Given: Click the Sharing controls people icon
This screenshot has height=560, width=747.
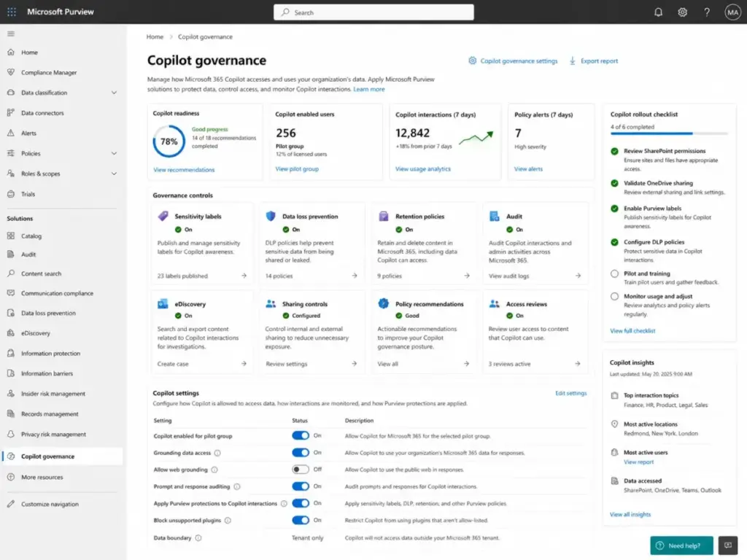Looking at the screenshot, I should tap(271, 304).
